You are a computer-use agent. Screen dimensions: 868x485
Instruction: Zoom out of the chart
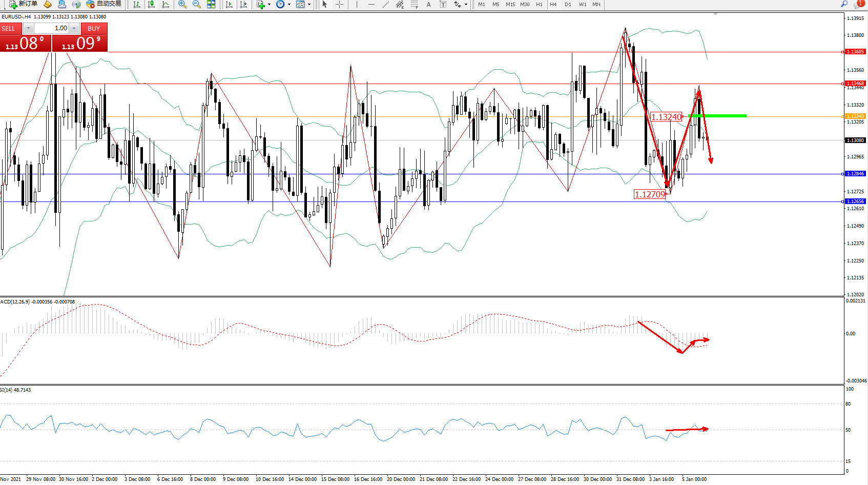pyautogui.click(x=196, y=5)
